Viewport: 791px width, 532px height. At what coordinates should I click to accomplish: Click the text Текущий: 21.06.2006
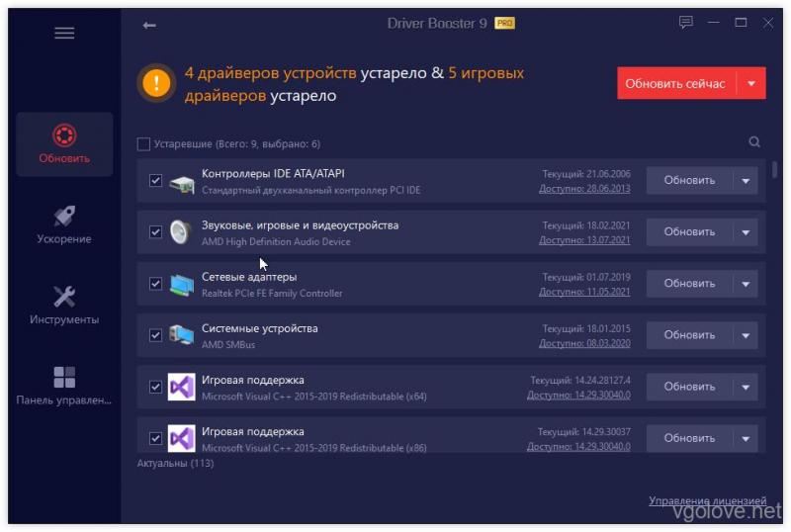click(586, 174)
